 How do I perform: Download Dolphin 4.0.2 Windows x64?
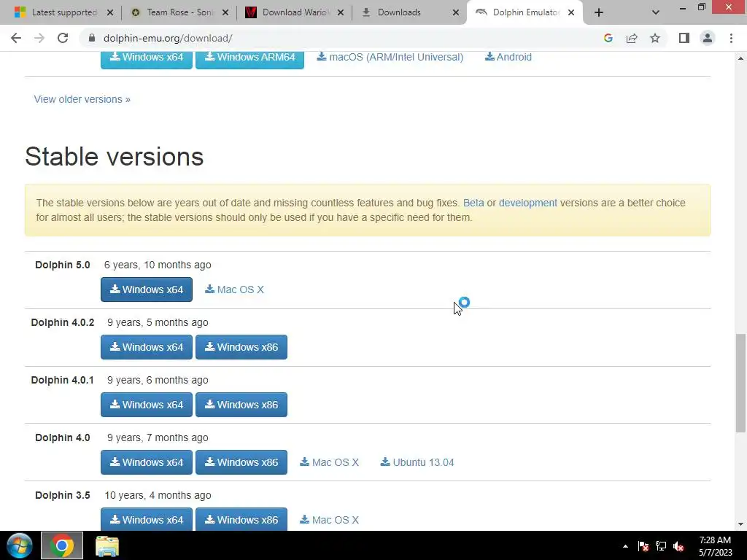[146, 347]
